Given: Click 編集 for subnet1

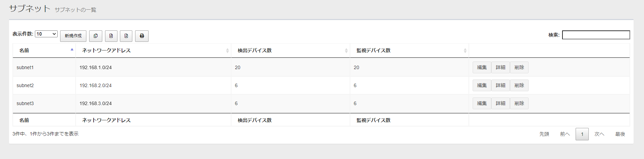Looking at the screenshot, I should 482,67.
